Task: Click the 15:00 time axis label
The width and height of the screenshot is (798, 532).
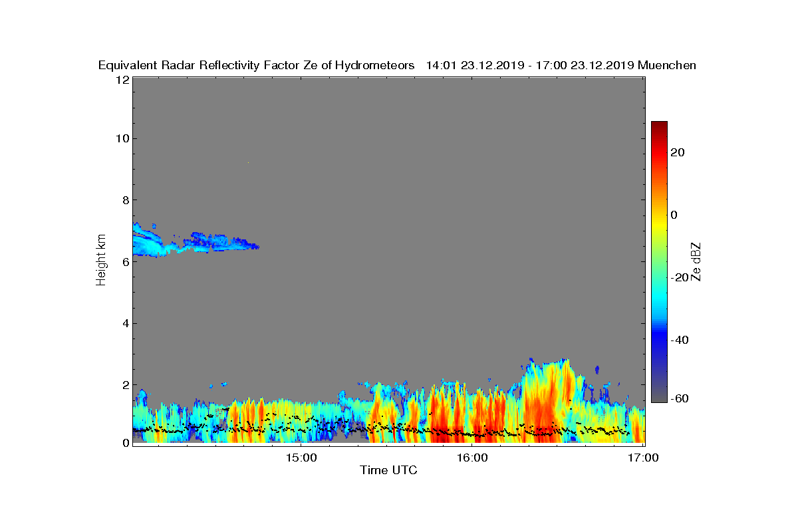Action: [x=301, y=458]
